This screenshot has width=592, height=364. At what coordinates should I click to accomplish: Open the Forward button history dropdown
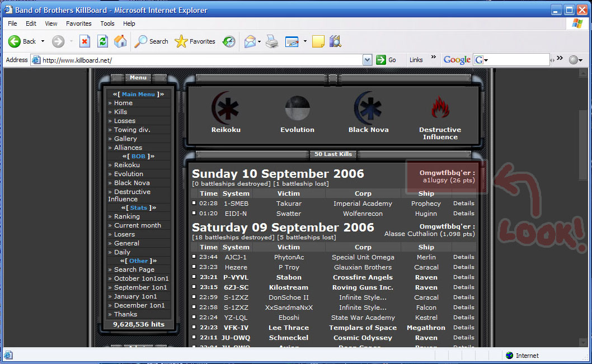[71, 41]
